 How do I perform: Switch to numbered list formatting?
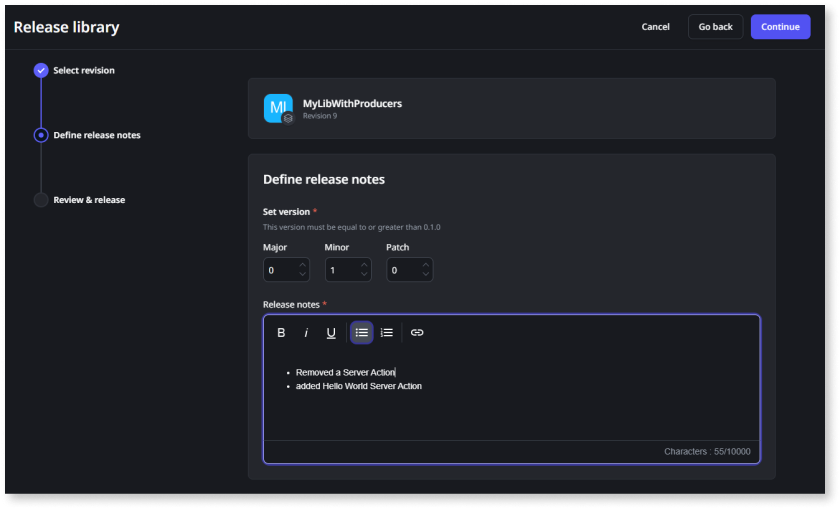[387, 333]
